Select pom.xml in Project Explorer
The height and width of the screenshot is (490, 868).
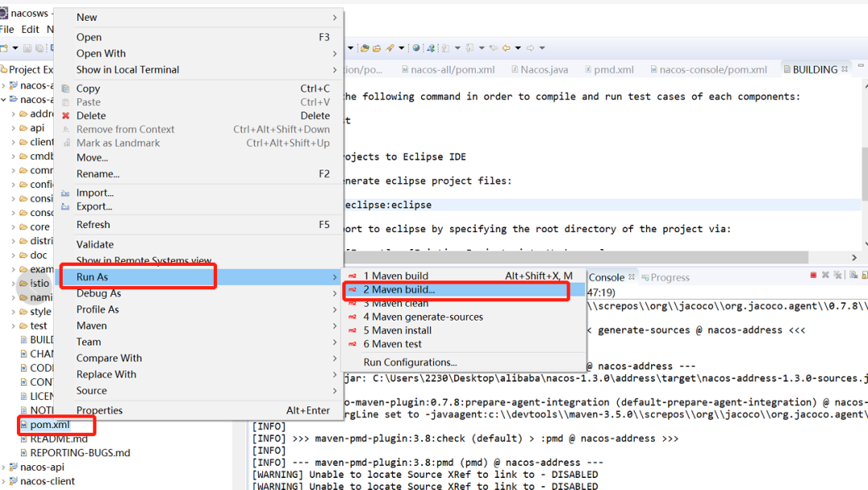[50, 425]
